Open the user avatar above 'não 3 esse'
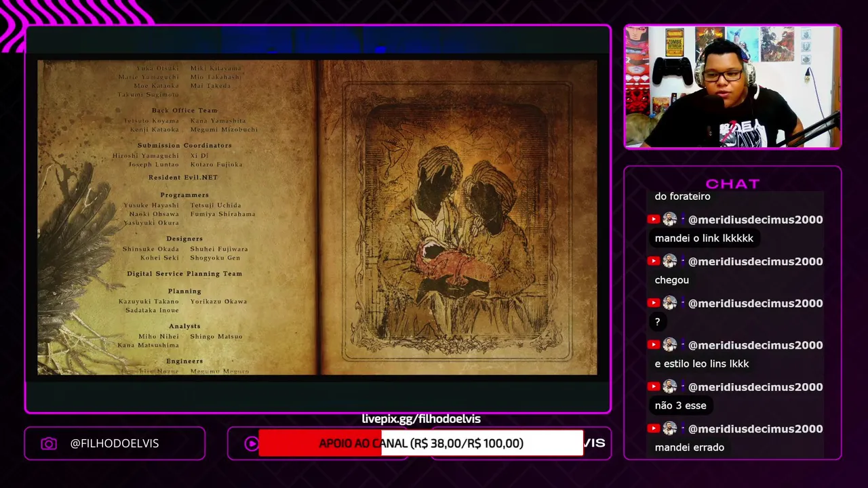 point(670,386)
